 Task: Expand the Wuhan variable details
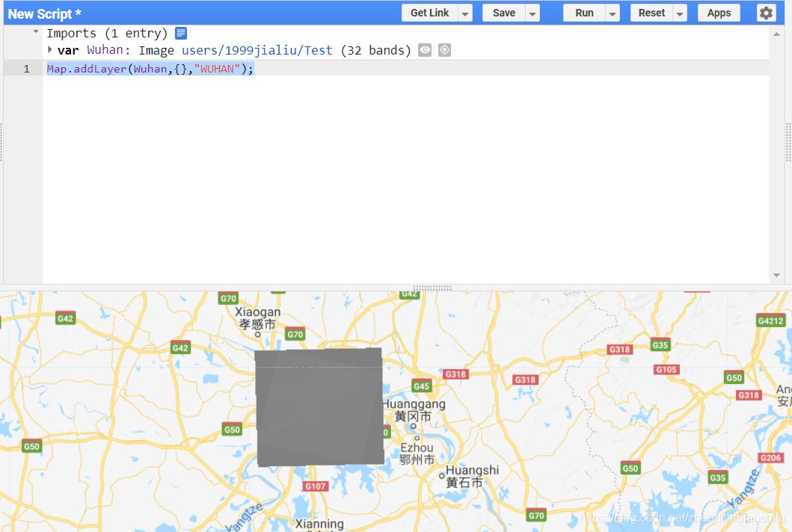click(x=48, y=50)
